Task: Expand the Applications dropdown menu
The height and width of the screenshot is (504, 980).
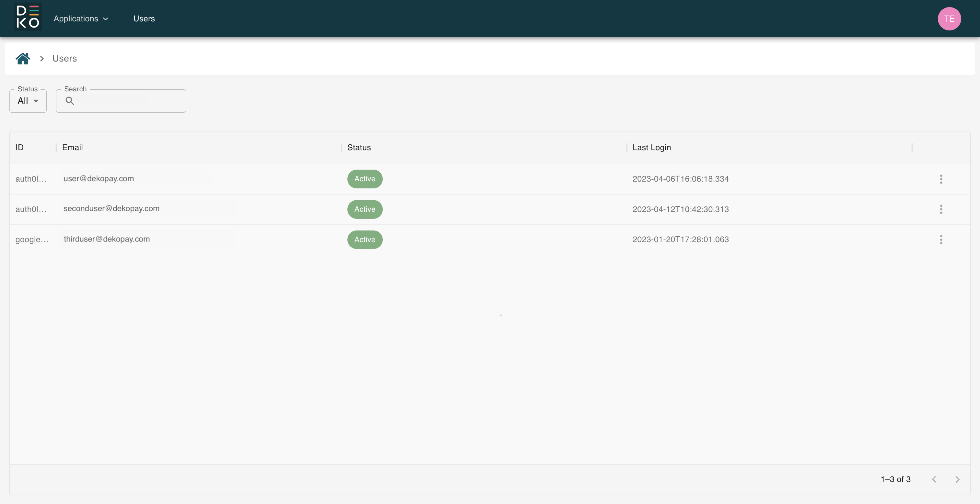Action: click(x=81, y=19)
